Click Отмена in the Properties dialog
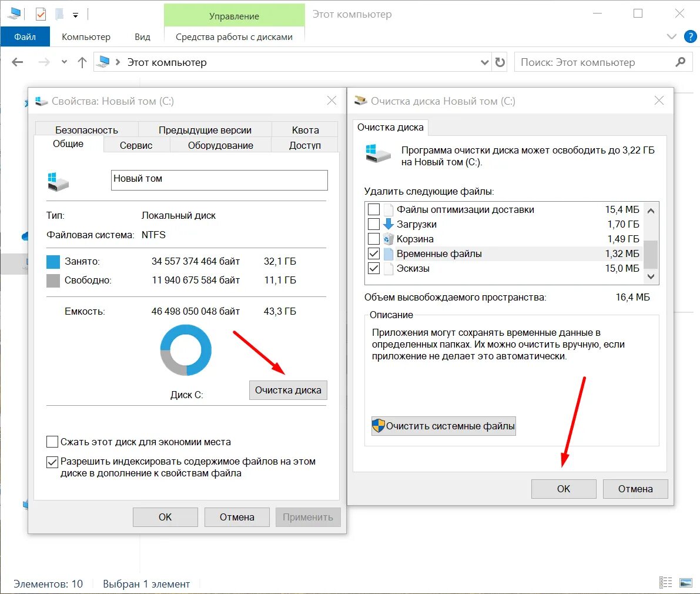The width and height of the screenshot is (700, 594). pos(237,517)
